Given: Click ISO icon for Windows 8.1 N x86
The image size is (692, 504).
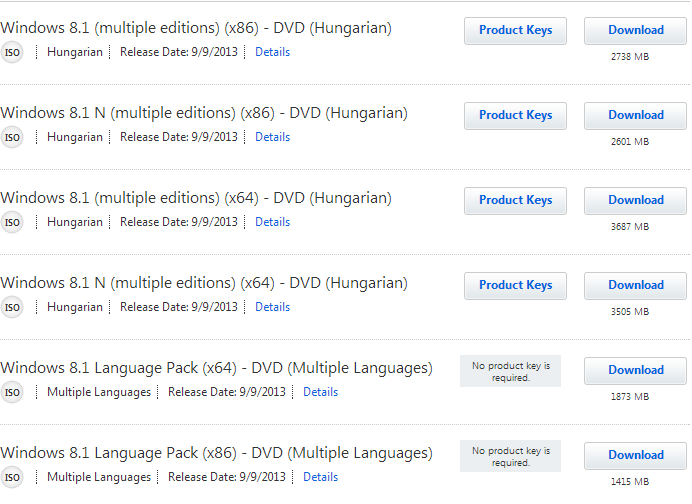Looking at the screenshot, I should tap(11, 138).
